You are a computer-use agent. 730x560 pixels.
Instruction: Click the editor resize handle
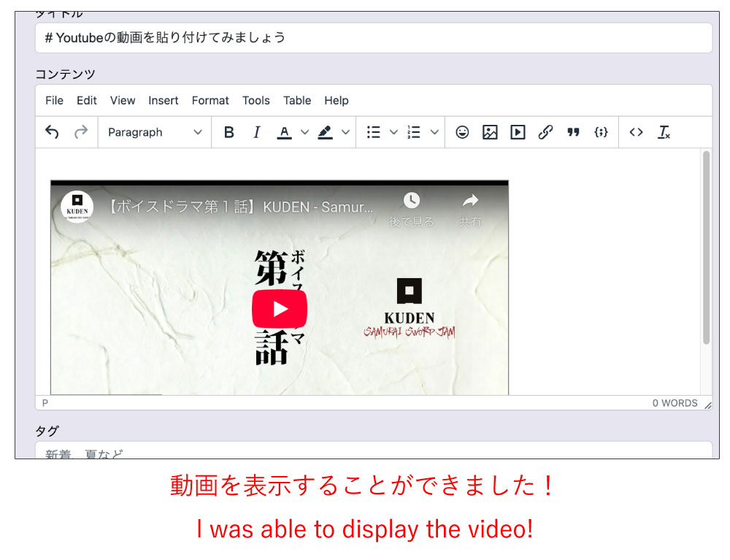(707, 405)
